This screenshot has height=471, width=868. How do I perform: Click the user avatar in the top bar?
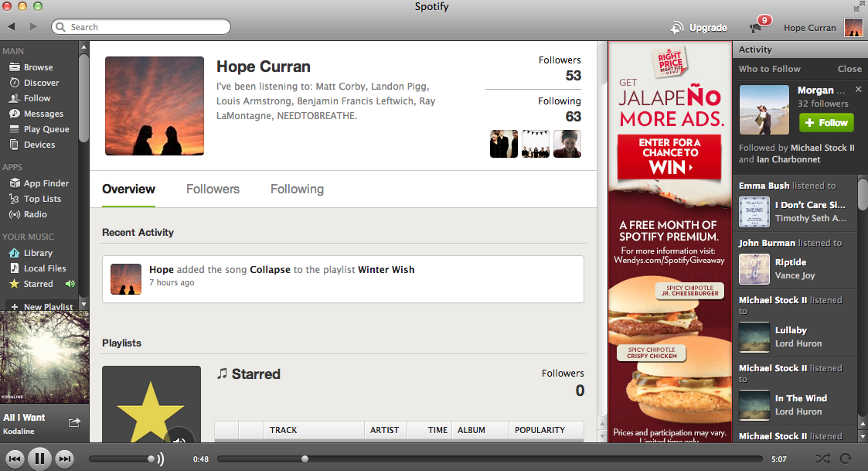[853, 27]
